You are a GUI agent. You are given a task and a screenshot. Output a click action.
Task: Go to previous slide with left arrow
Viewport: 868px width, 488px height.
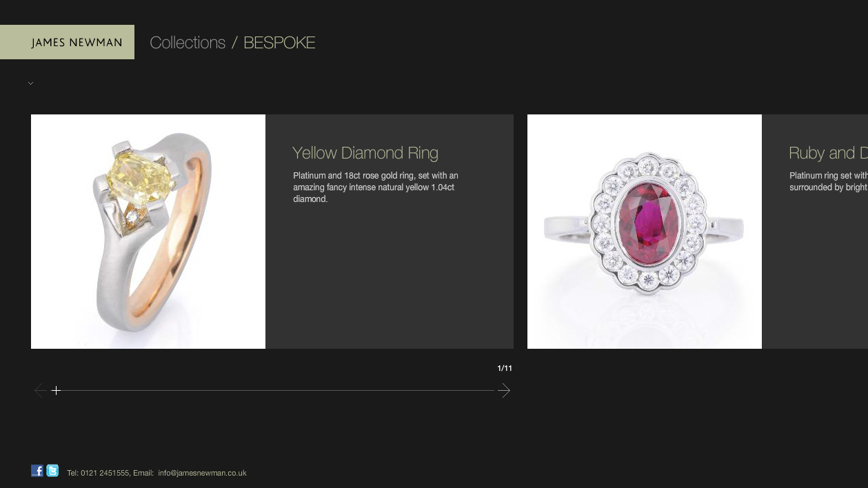coord(40,391)
